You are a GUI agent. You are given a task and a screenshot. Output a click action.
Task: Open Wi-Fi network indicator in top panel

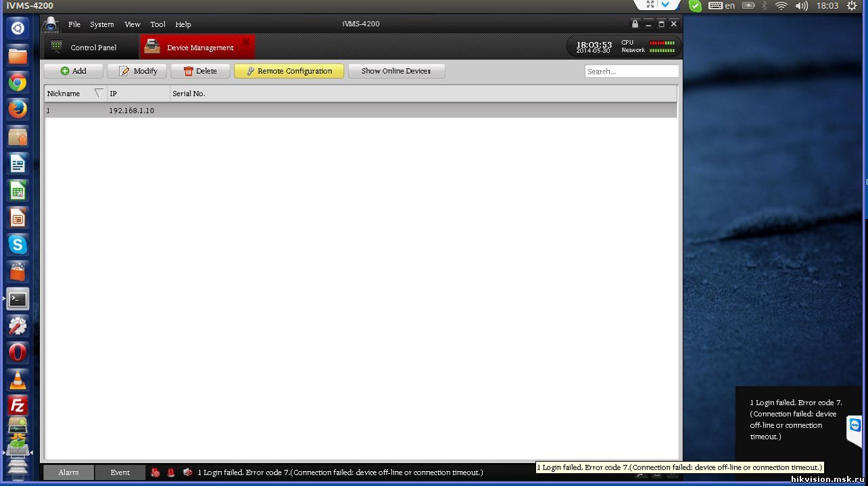(x=781, y=5)
